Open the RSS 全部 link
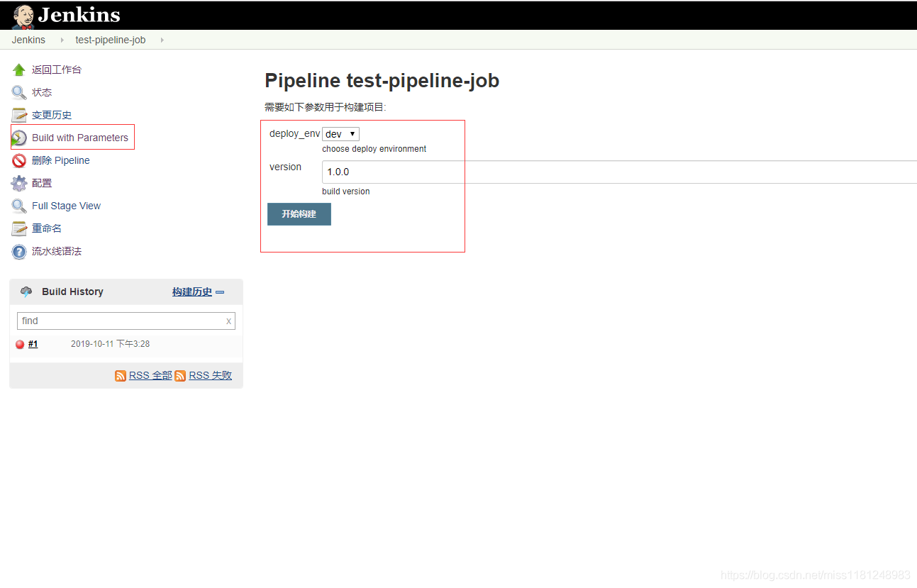This screenshot has height=588, width=917. [150, 376]
